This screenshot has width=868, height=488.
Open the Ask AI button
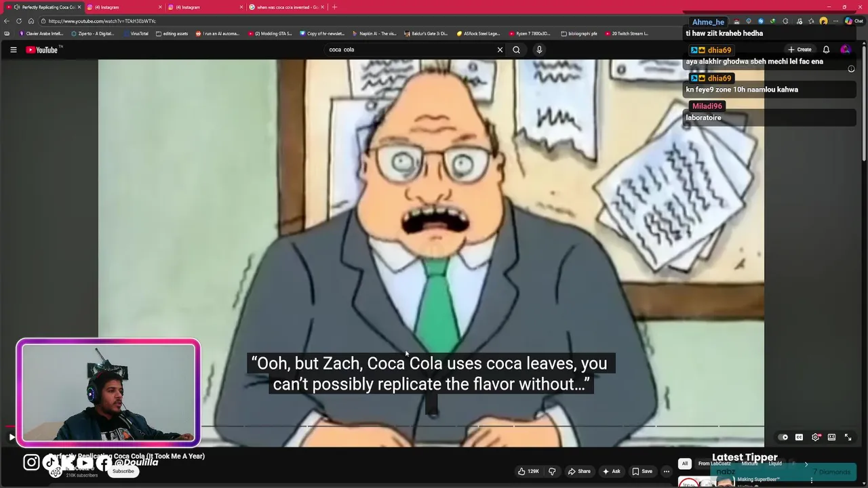[611, 471]
